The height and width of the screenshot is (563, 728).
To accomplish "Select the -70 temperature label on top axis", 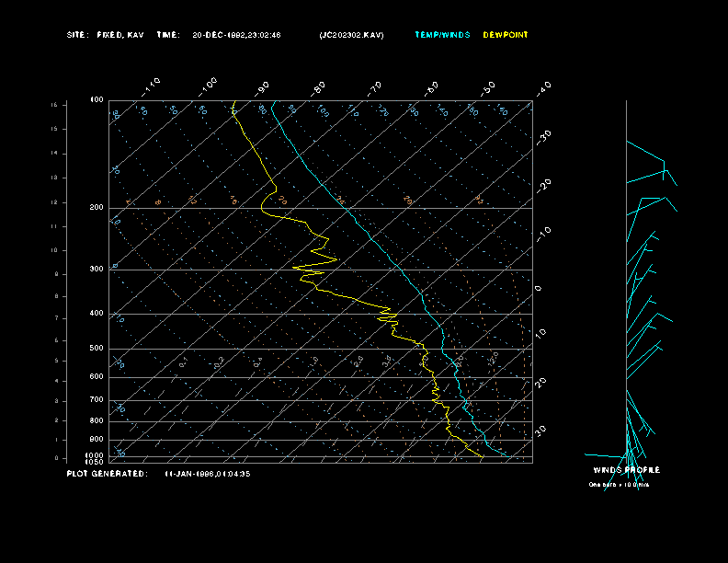I will 375,87.
